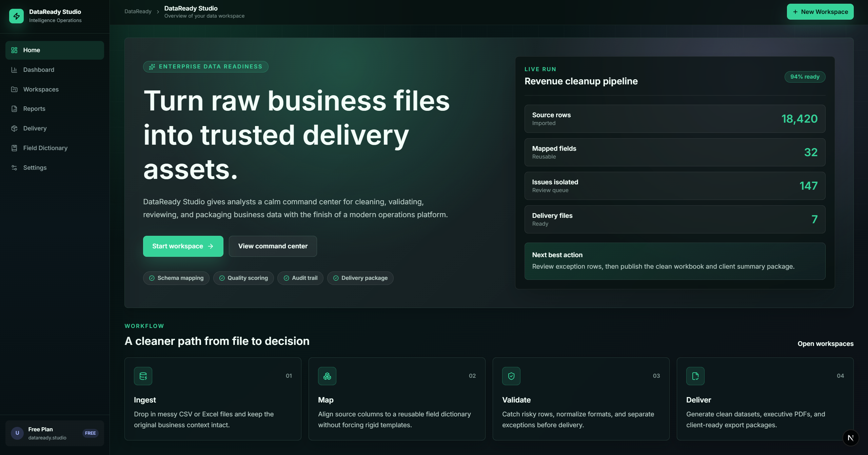Select the Delivery package chip
Screen dimensions: 868x455
click(x=360, y=278)
